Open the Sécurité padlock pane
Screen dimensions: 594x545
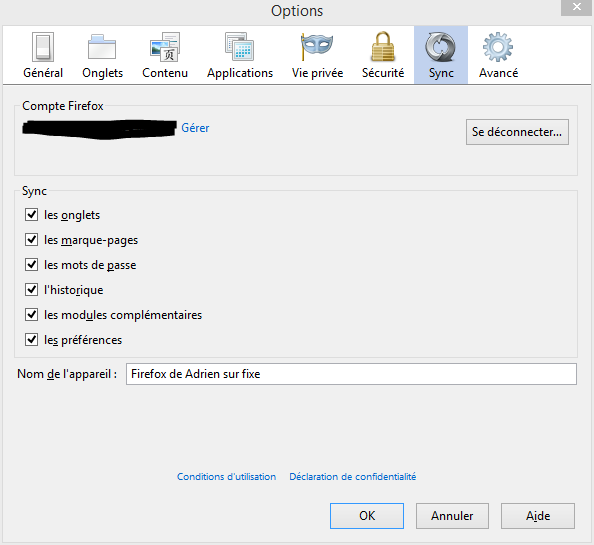pos(383,55)
